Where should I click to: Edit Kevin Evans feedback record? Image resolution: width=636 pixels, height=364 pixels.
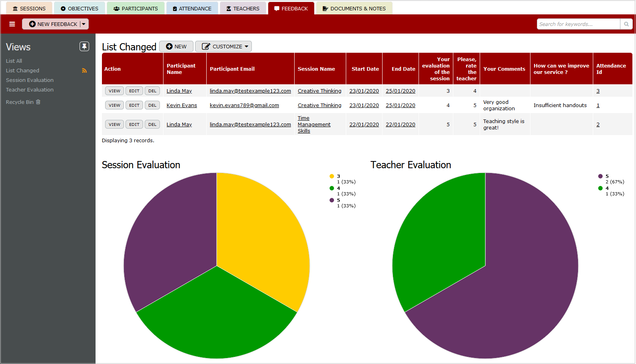pos(134,105)
